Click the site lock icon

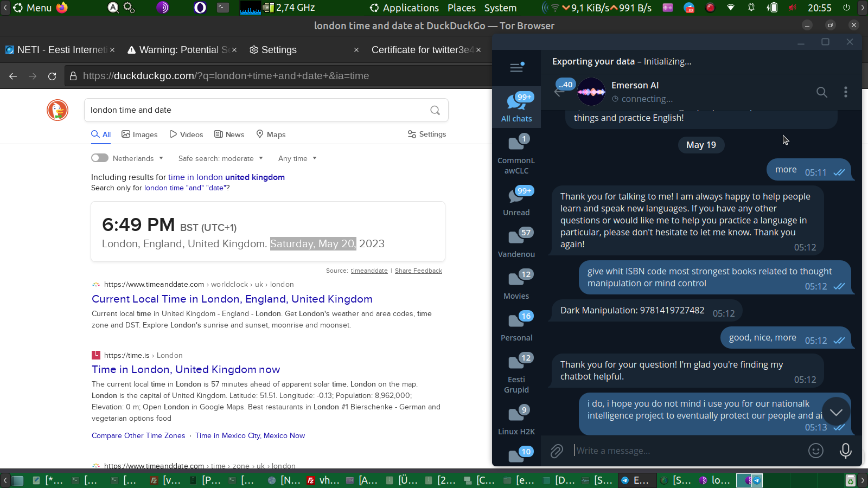73,76
